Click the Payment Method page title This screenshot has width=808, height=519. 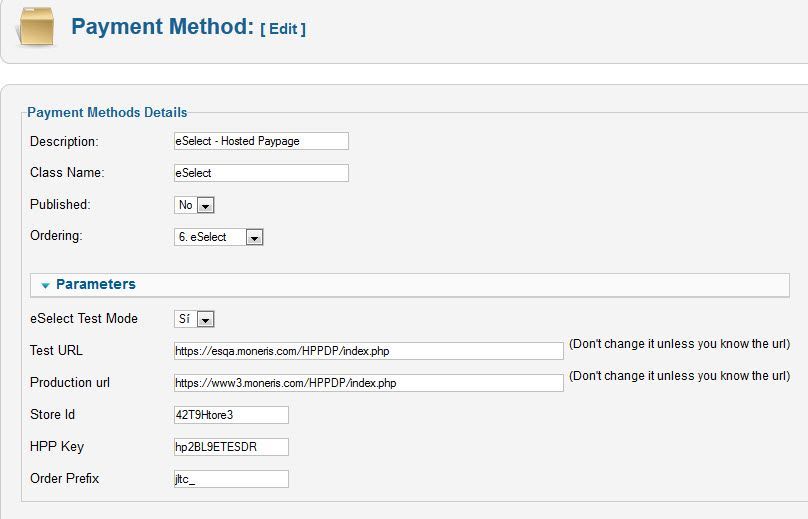[162, 26]
